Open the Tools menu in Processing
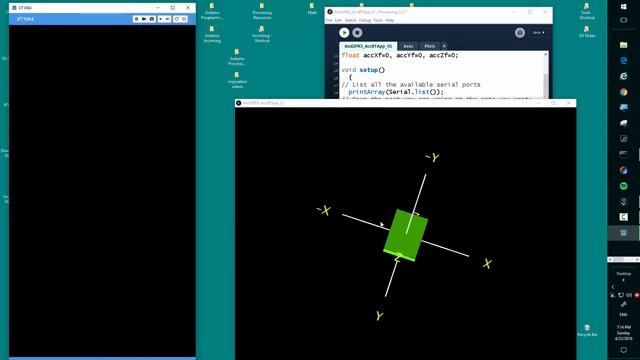This screenshot has height=360, width=640. point(378,20)
